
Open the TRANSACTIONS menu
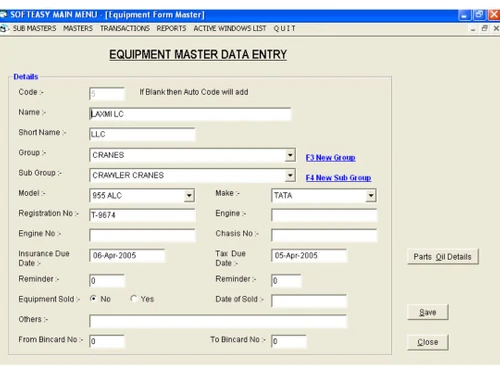tap(125, 29)
